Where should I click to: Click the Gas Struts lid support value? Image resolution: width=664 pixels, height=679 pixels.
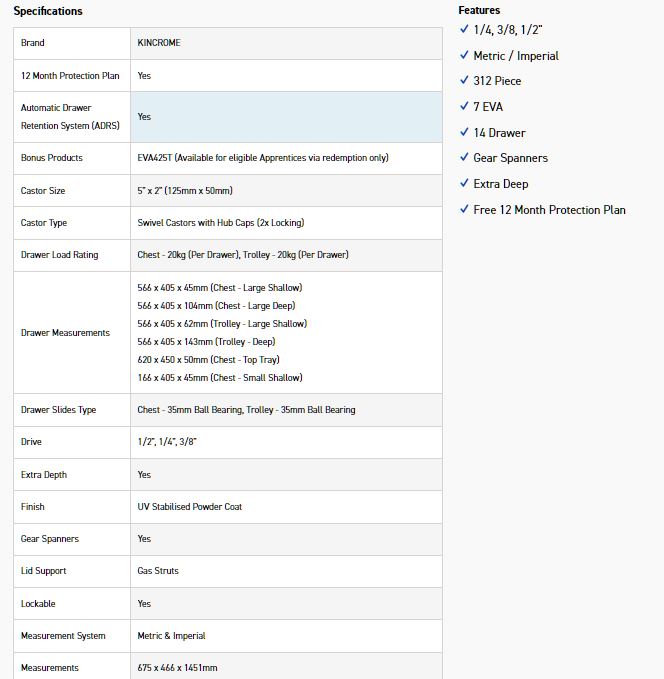click(158, 571)
